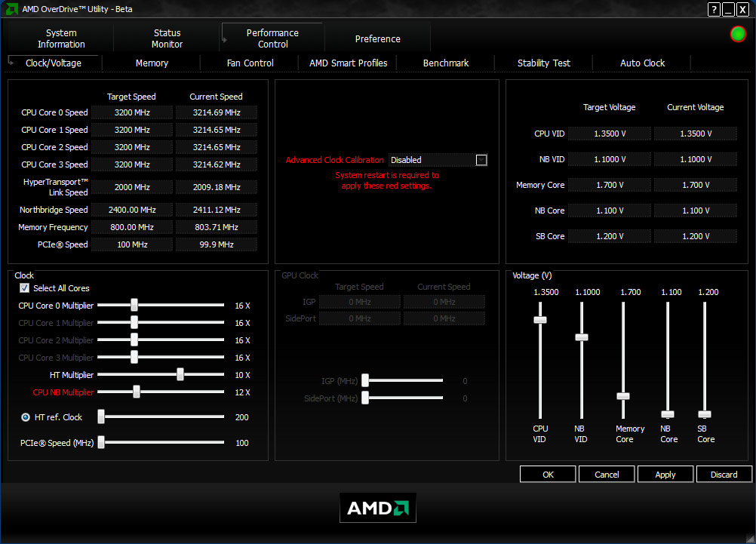Click the HT ref. Clock slider handle
The image size is (756, 544).
pyautogui.click(x=101, y=416)
